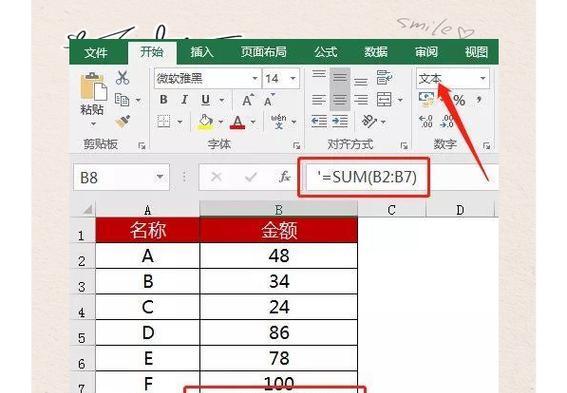Click the text orientation icon
Image resolution: width=567 pixels, height=393 pixels.
(x=369, y=121)
